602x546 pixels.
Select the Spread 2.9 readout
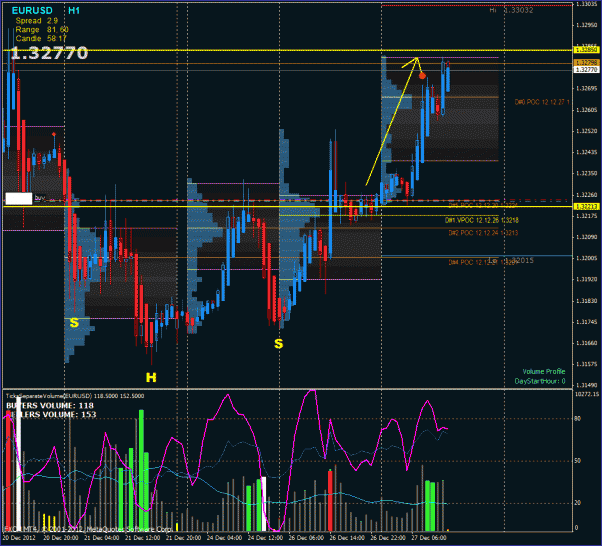[36, 21]
